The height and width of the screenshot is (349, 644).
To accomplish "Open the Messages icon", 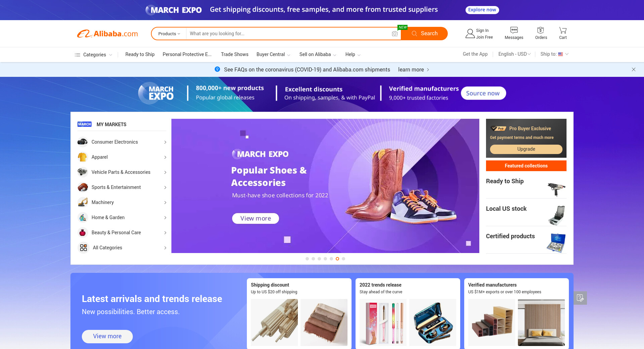I will click(x=514, y=30).
